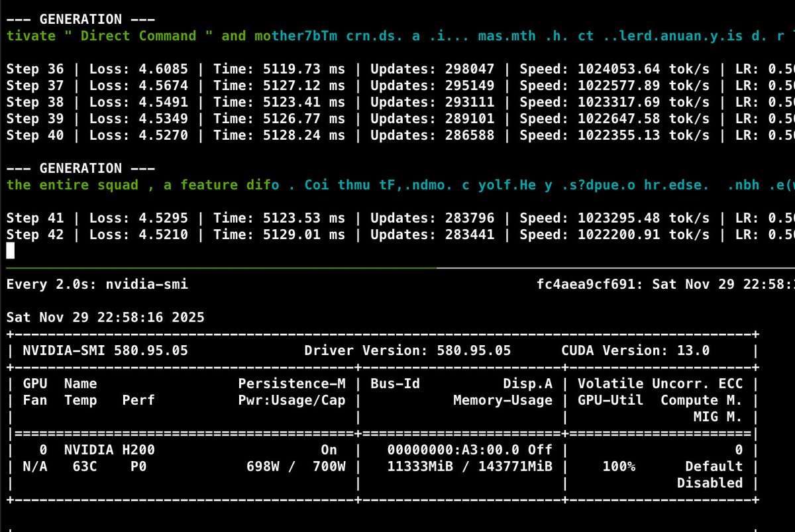Click the 'Memory-Usage' column header
Viewport: 795px width, 532px height.
point(503,400)
